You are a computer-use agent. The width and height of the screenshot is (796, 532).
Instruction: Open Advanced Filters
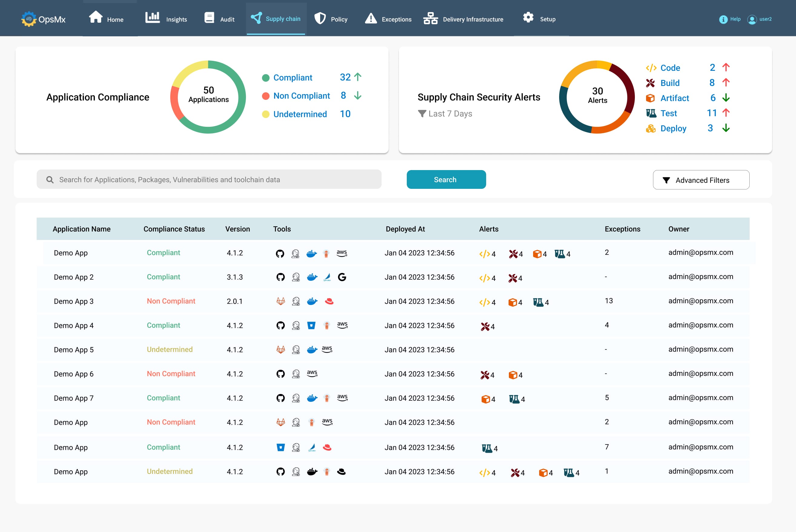click(701, 180)
